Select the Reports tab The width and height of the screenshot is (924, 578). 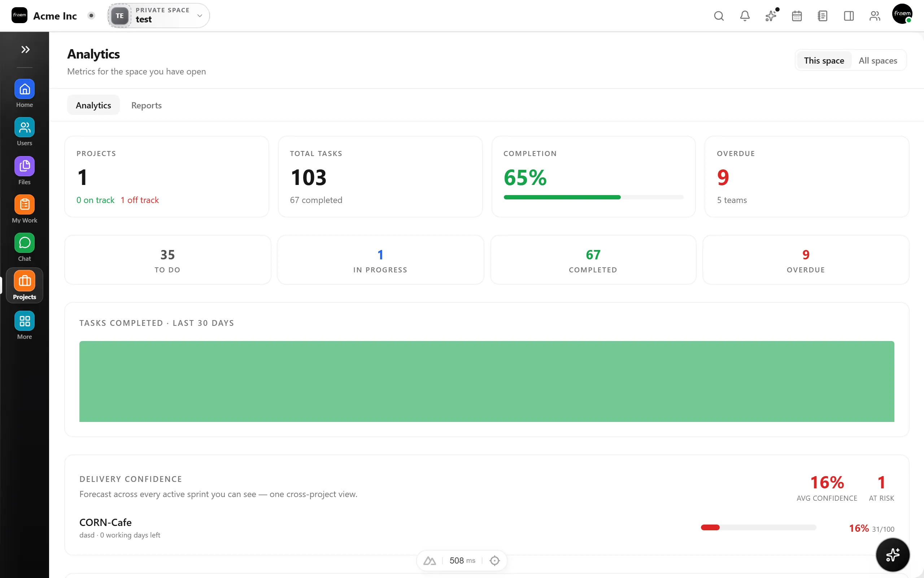click(146, 105)
